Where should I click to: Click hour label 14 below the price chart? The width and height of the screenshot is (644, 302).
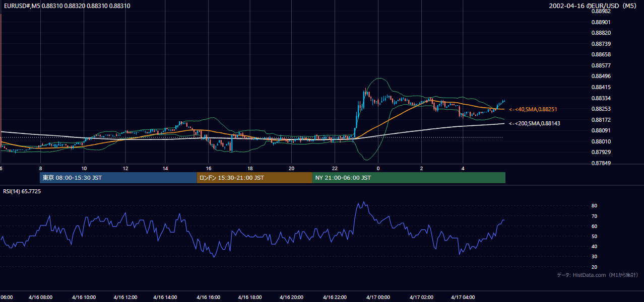pos(166,168)
